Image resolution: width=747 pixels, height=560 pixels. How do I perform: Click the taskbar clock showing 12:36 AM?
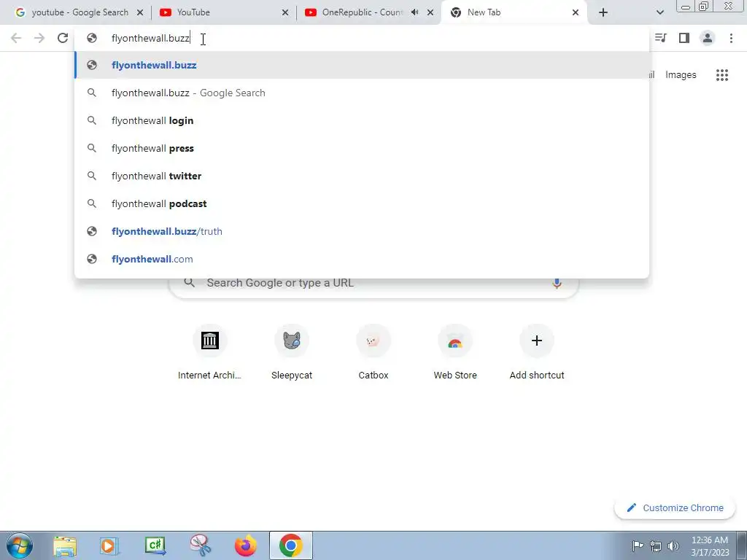tap(710, 546)
